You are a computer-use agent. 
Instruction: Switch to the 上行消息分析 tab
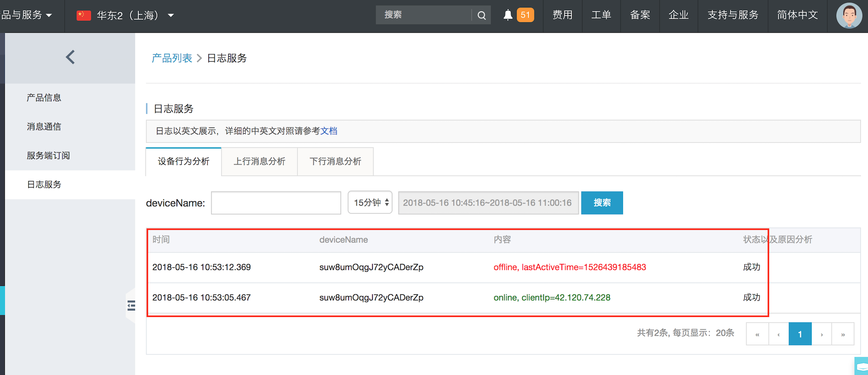tap(260, 162)
